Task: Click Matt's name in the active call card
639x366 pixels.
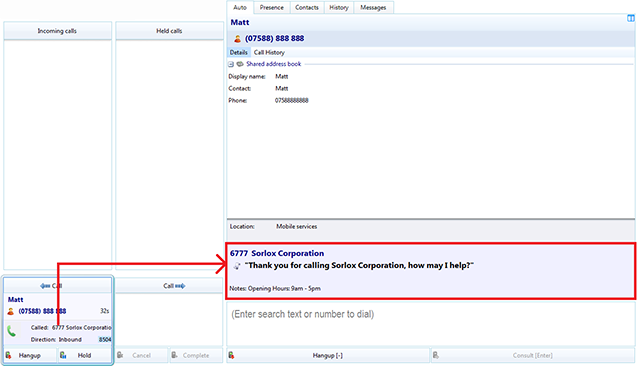Action: click(x=15, y=300)
